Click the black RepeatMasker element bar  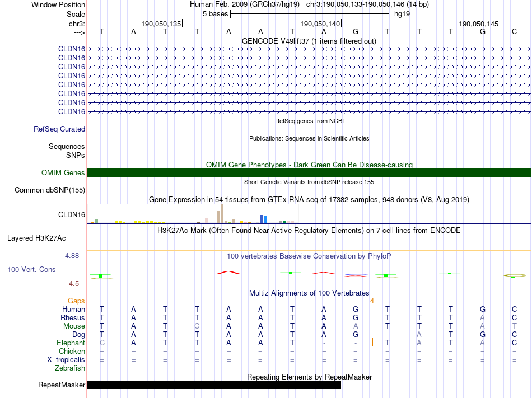pyautogui.click(x=214, y=385)
